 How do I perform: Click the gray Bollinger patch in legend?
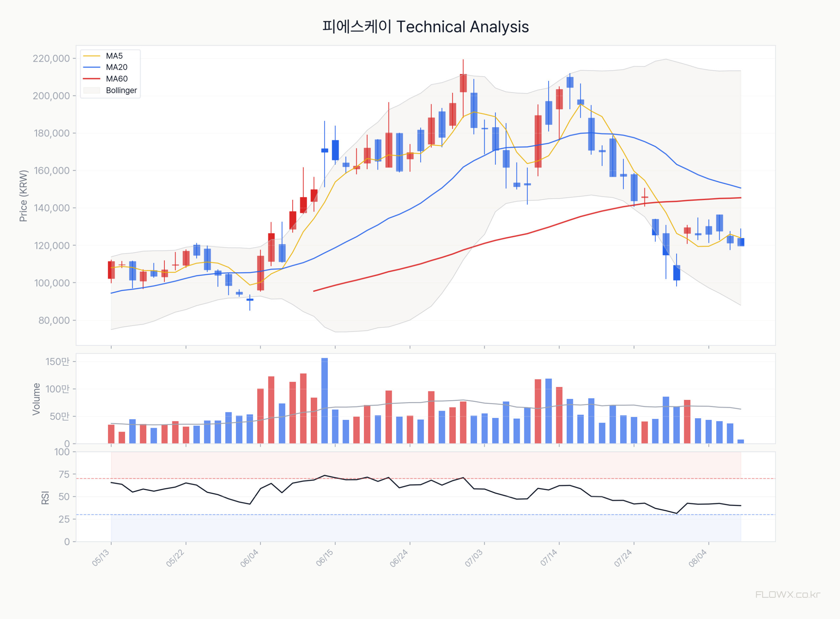pos(92,90)
